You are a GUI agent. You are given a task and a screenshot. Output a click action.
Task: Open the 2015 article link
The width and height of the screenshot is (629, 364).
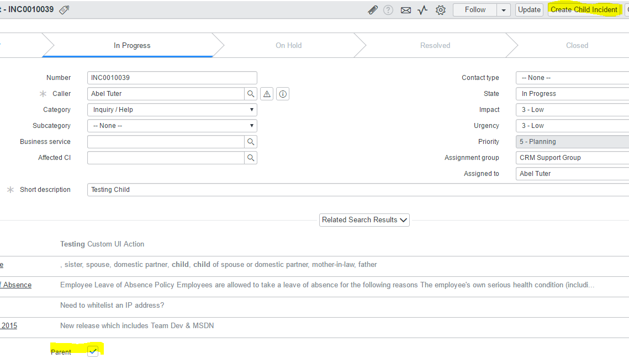pyautogui.click(x=8, y=325)
